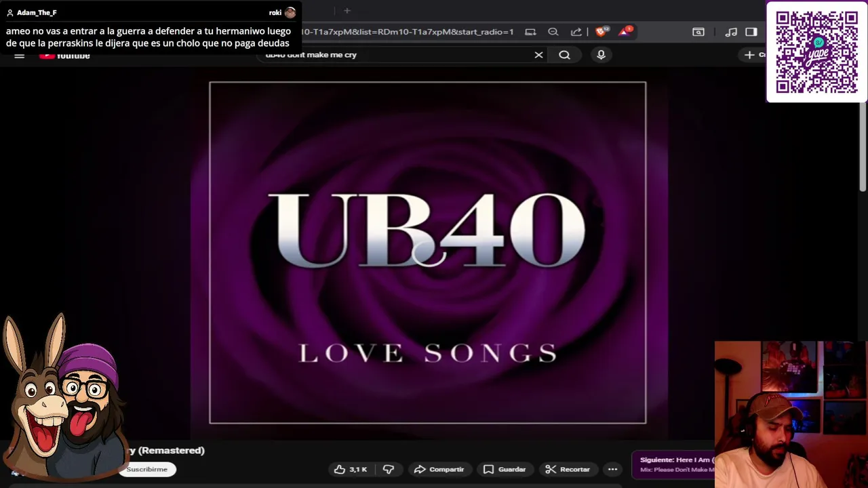
Task: Open the zoom magnifier in the address bar
Action: [x=553, y=32]
